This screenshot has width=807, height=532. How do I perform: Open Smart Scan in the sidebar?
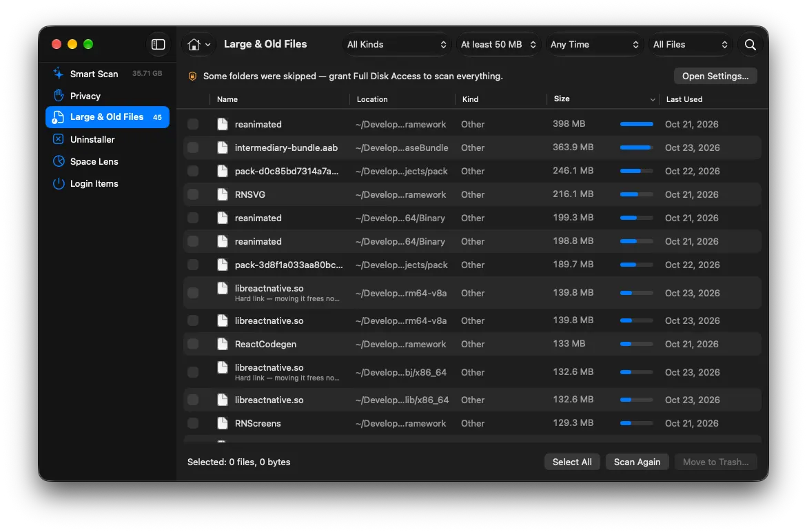click(107, 74)
